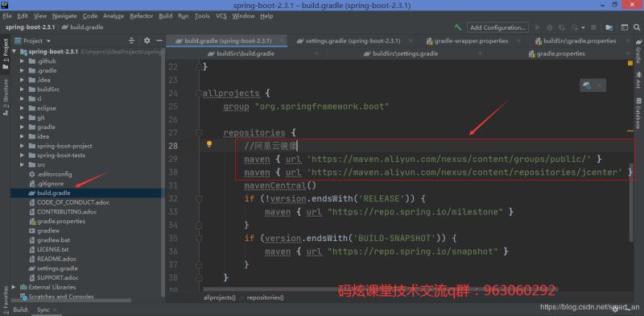Open the Navigate menu

(x=64, y=16)
